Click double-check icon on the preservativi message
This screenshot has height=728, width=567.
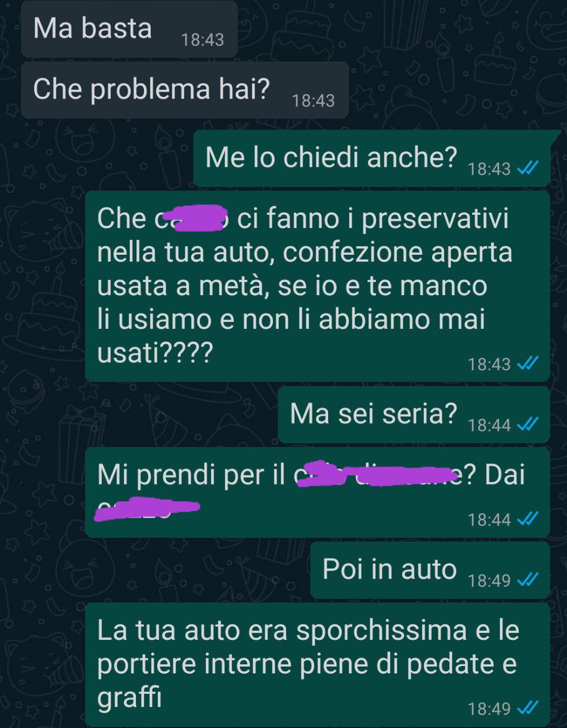tap(528, 363)
